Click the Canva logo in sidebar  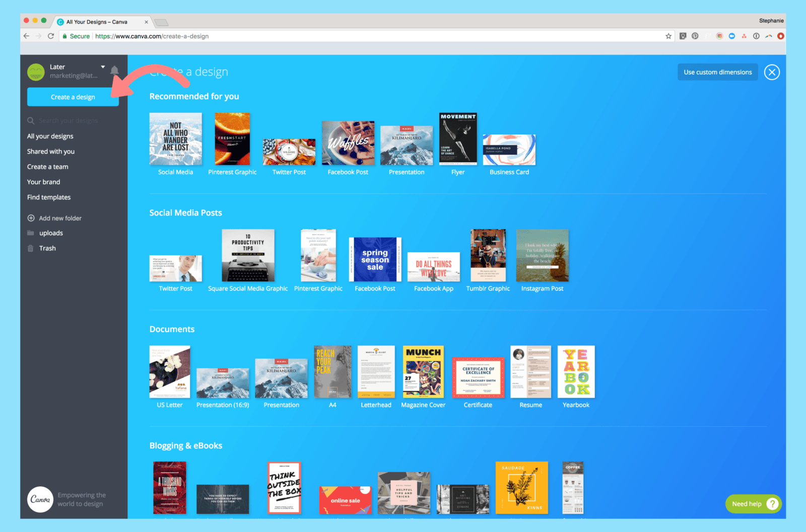click(40, 499)
